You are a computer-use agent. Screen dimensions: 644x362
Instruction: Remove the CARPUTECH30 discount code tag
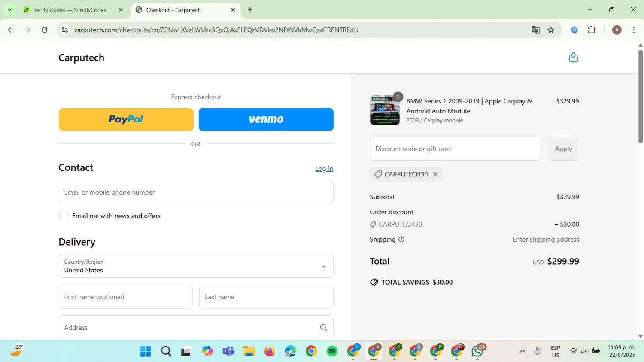(x=435, y=174)
